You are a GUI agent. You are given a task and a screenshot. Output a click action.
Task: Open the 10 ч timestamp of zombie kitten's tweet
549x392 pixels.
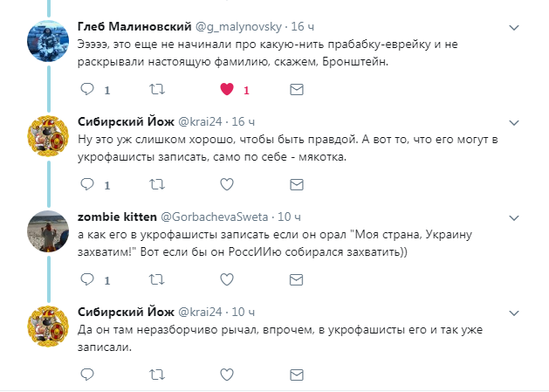(x=287, y=216)
